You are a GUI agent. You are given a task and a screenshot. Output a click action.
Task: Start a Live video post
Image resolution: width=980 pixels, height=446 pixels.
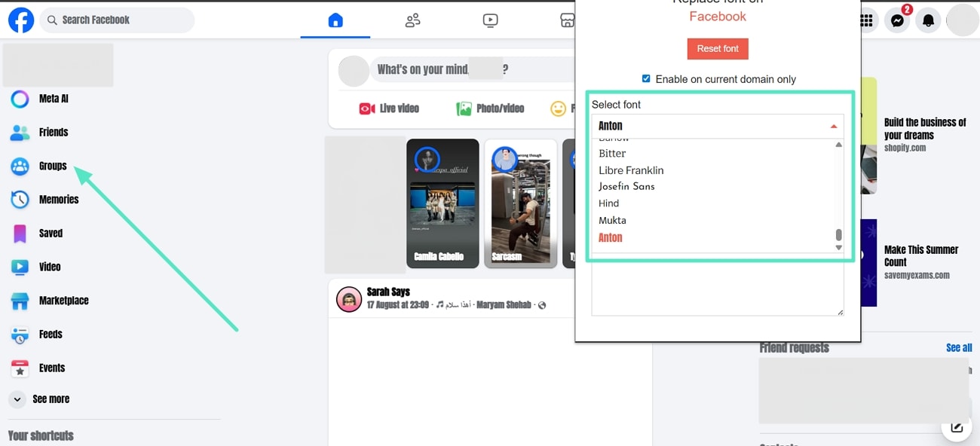click(x=389, y=108)
